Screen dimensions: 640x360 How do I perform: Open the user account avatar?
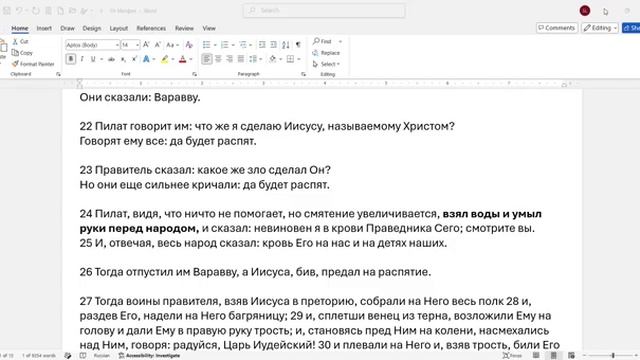click(585, 11)
